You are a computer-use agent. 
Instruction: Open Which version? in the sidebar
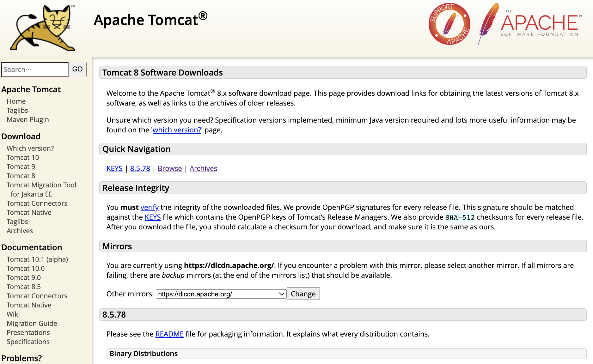coord(30,148)
